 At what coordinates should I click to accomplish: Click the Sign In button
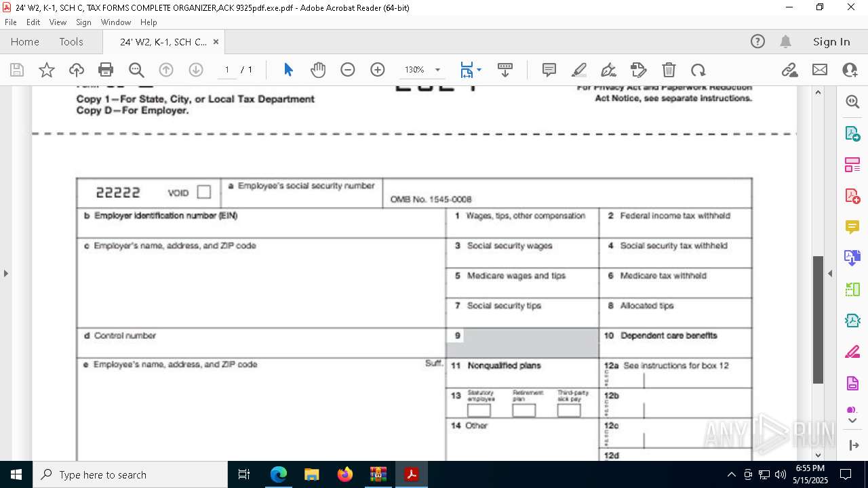click(x=831, y=41)
